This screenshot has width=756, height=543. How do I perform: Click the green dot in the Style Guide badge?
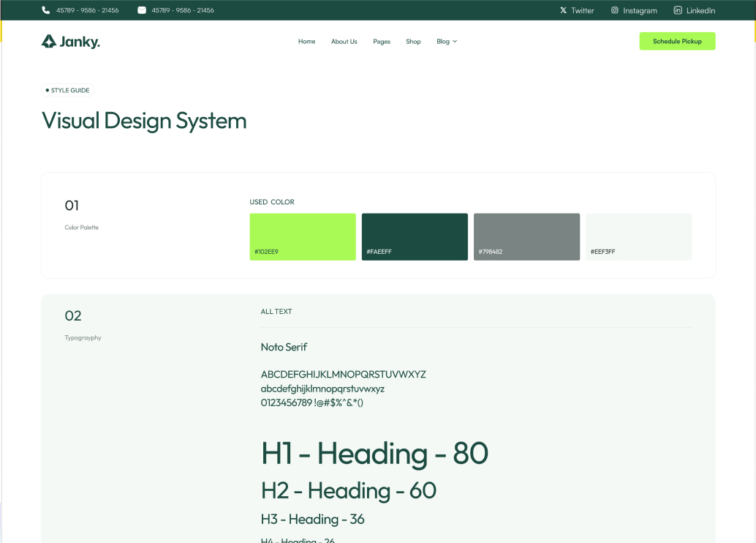pos(48,90)
